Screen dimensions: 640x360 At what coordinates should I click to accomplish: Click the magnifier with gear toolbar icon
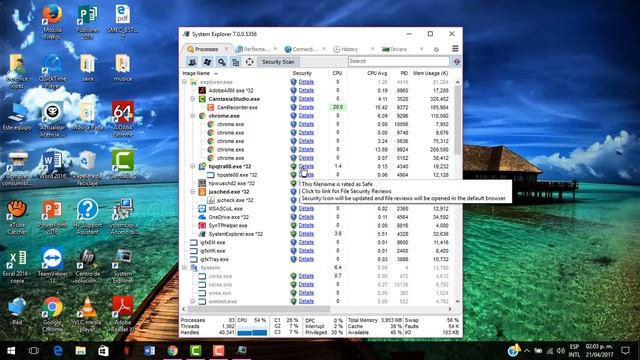pos(222,62)
